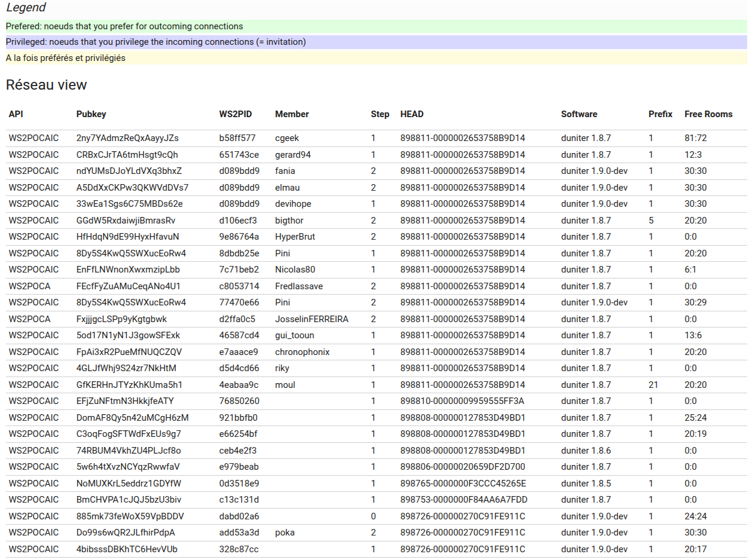752x560 pixels.
Task: Click the Free Rooms column header
Action: [708, 114]
